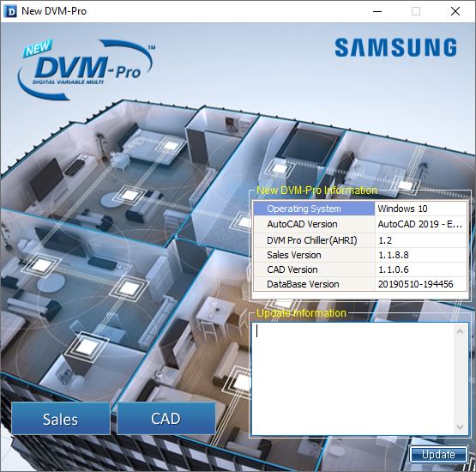The height and width of the screenshot is (472, 476).
Task: Click the '1.1.0.6' CAD version value
Action: (421, 269)
